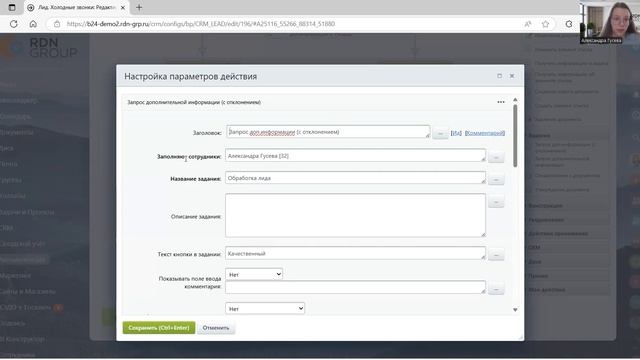Viewport: 640px width, 360px height.
Task: Open the three-dot menu of the action header
Action: [501, 102]
